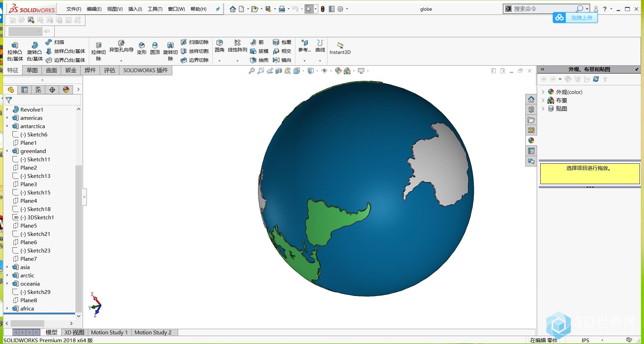Expand the greenland feature node
This screenshot has width=644, height=344.
click(7, 151)
